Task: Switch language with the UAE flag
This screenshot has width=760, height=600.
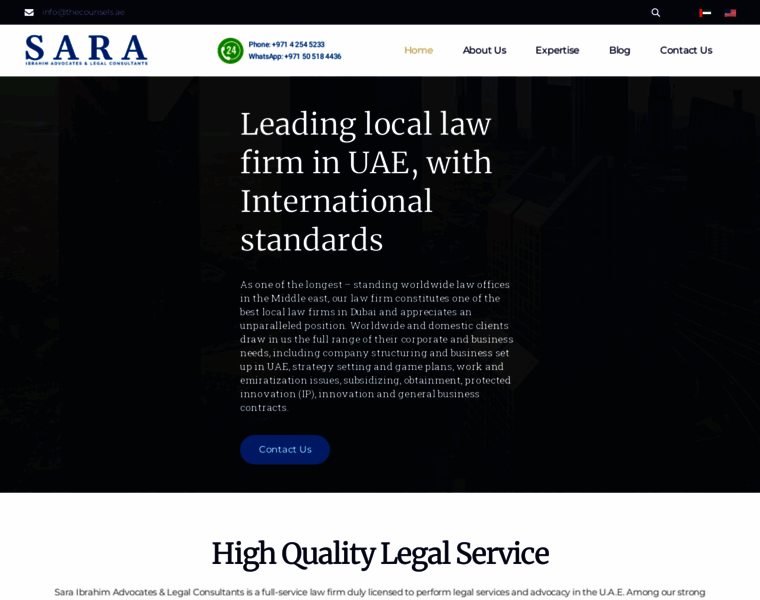Action: [x=705, y=13]
